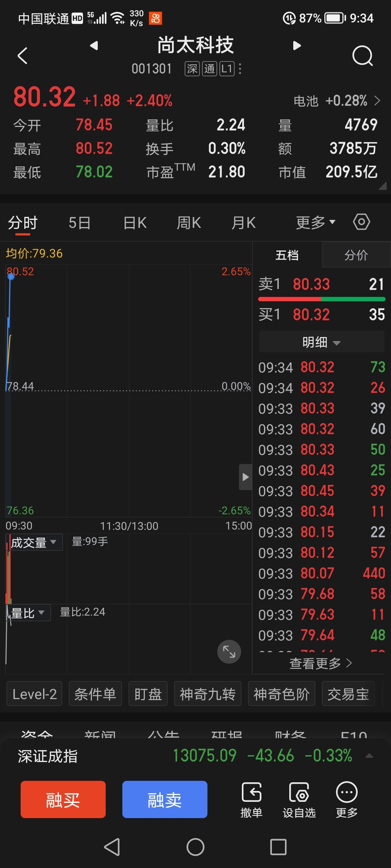
Task: Tap trade row 80.07 with 440 volume
Action: (x=321, y=573)
